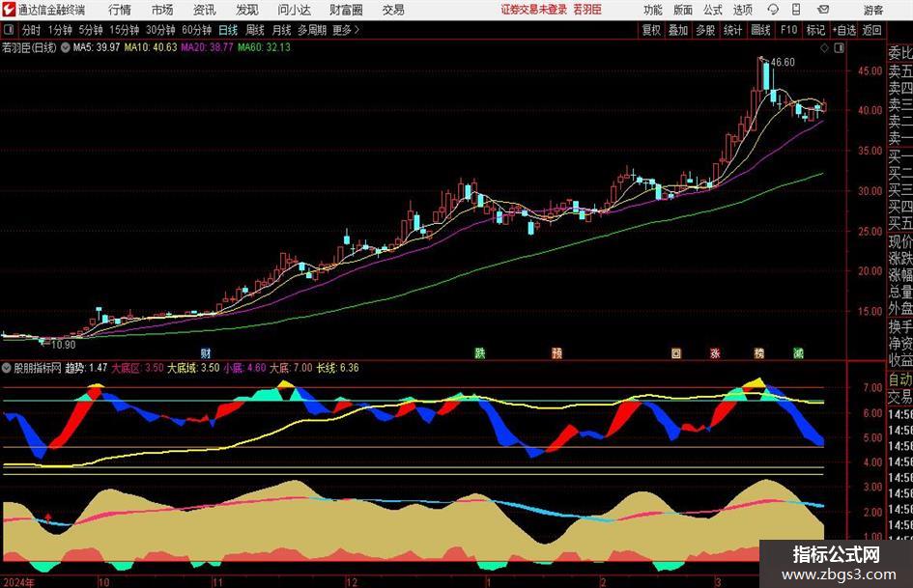Click the 预 event marker on chart
Viewport: 913px width, 588px height.
[557, 352]
